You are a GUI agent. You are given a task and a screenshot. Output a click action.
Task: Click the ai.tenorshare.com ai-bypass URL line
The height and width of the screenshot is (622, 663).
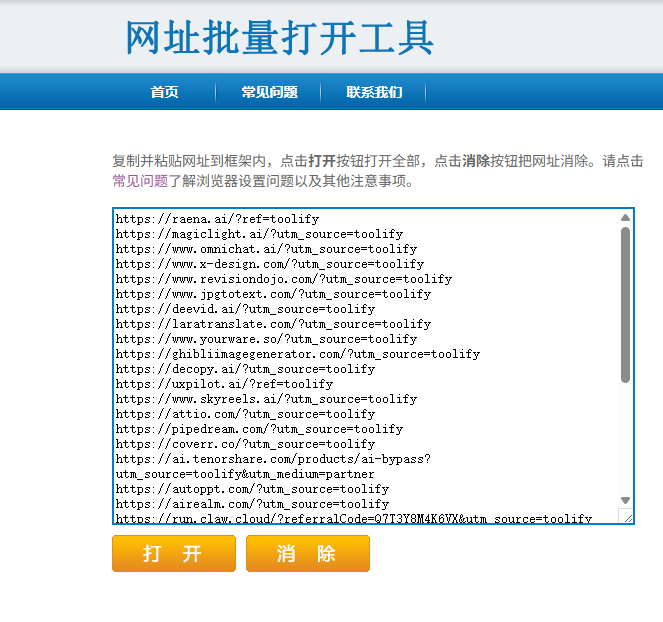(273, 459)
